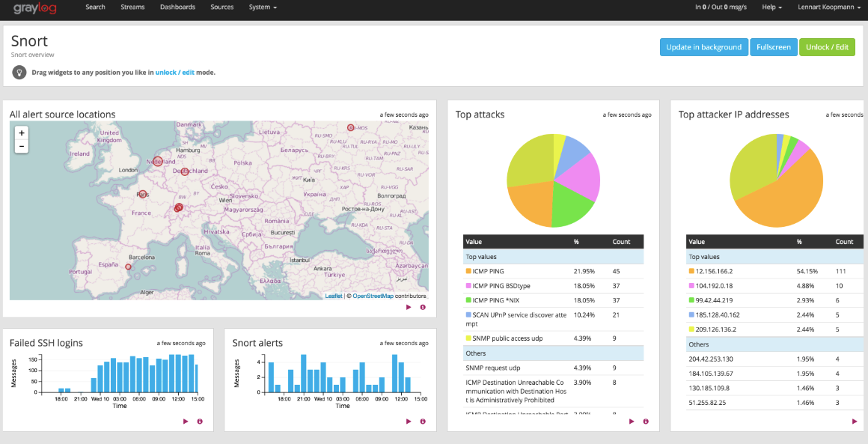Click IP address 209.126.136.2
The height and width of the screenshot is (444, 868).
click(x=716, y=329)
